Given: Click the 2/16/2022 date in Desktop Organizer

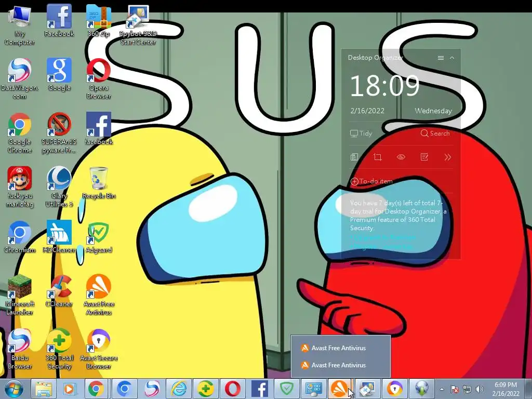Looking at the screenshot, I should [367, 111].
